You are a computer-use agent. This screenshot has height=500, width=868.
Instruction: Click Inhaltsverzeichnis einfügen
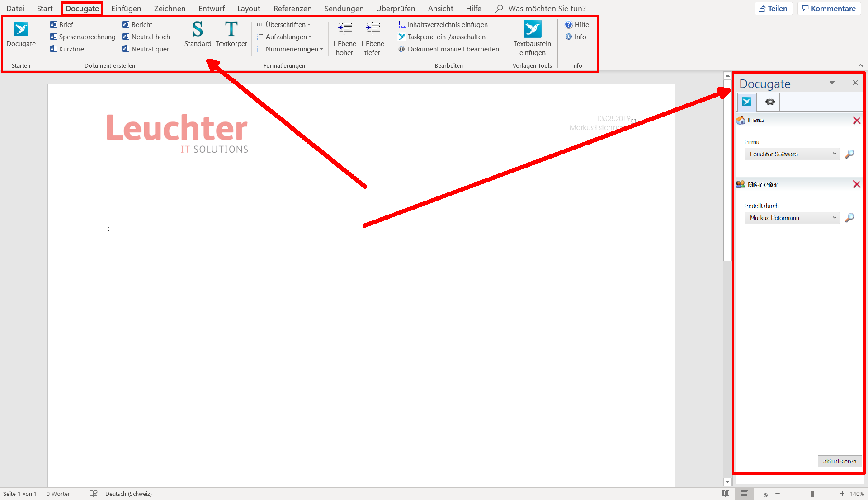(x=443, y=24)
